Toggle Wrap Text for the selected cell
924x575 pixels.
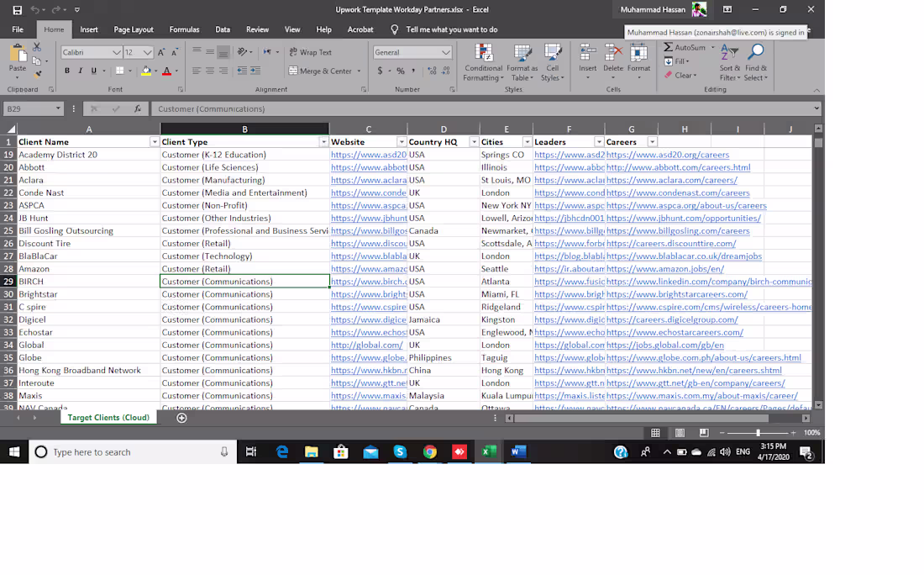pos(310,52)
